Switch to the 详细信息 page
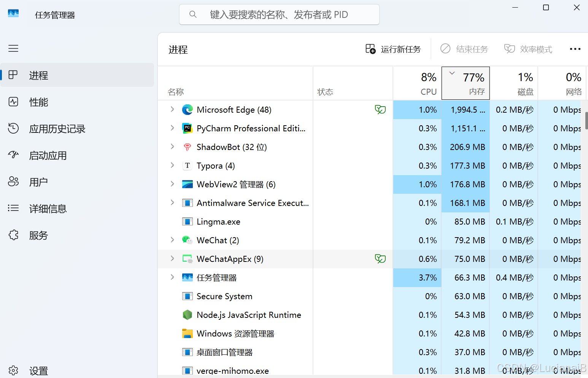Screen dimensions: 588x378 [x=77, y=208]
